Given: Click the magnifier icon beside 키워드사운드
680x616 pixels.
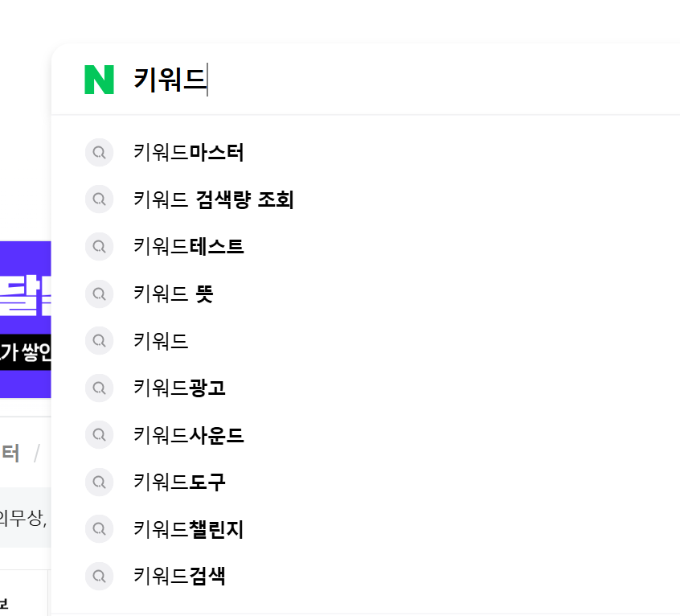Looking at the screenshot, I should 99,434.
